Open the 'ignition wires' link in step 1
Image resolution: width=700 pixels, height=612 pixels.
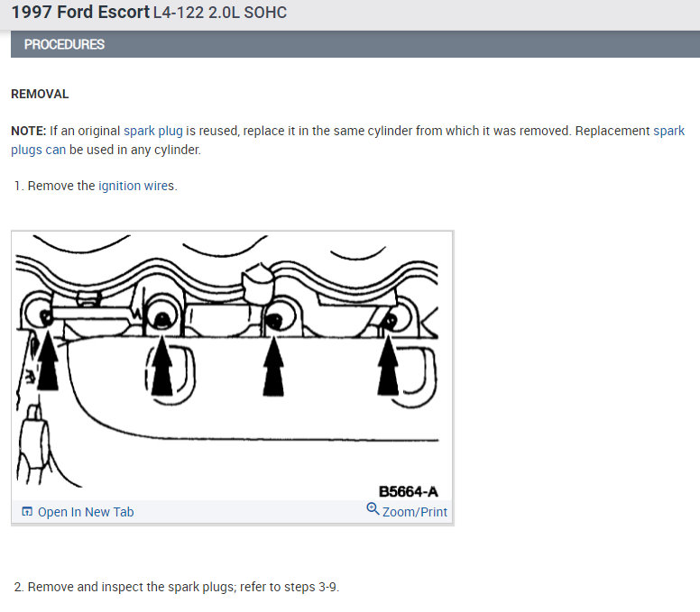136,186
